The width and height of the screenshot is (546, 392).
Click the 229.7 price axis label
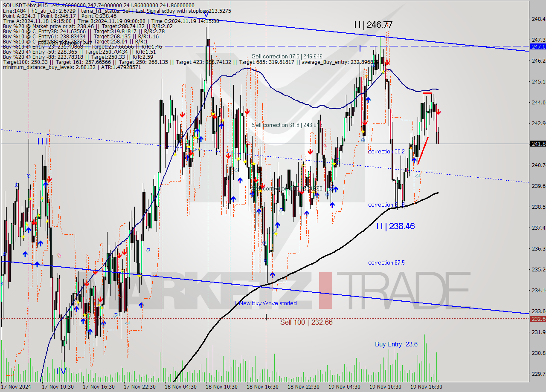(x=538, y=374)
